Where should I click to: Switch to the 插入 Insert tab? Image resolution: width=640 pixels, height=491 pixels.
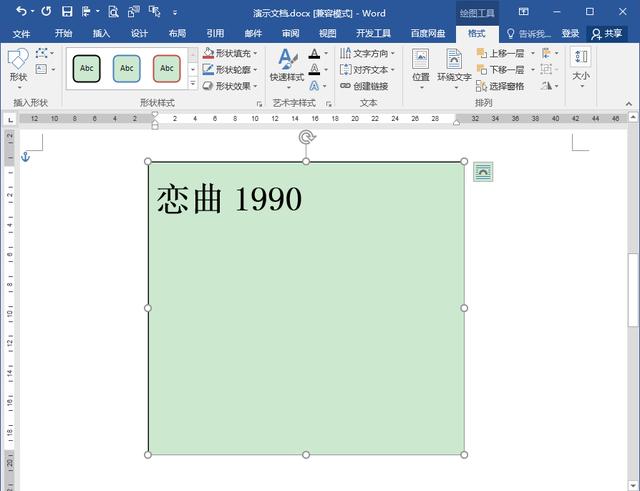[x=101, y=33]
